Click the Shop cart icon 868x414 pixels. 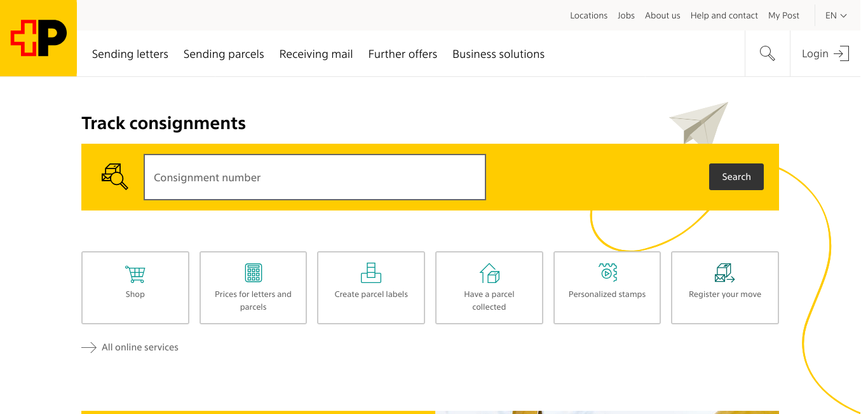pos(135,274)
